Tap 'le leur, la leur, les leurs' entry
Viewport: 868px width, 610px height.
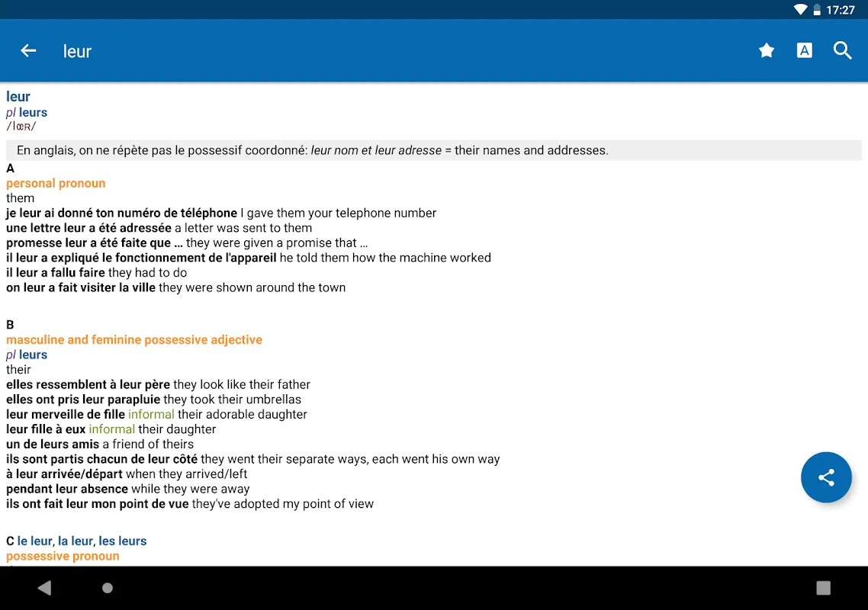[82, 541]
